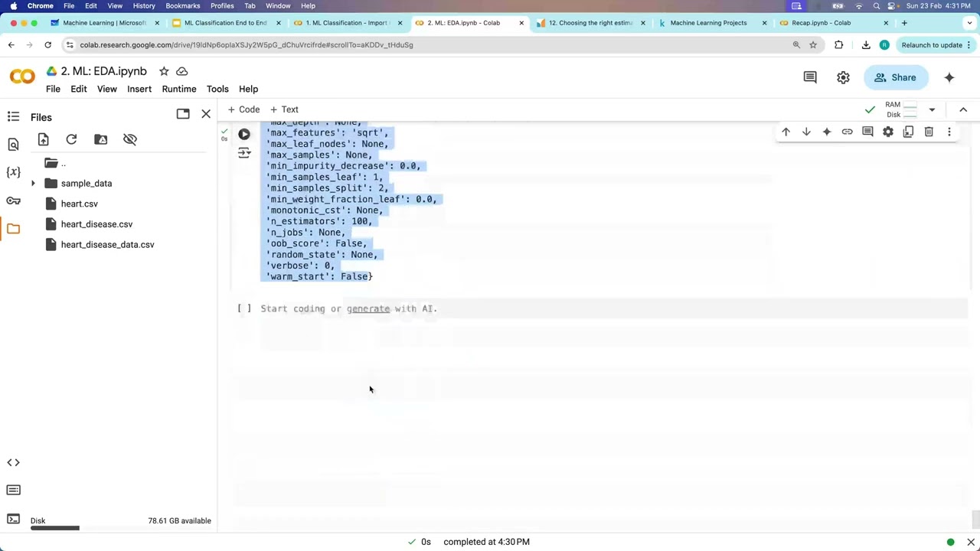The width and height of the screenshot is (980, 551).
Task: Move the cell up
Action: click(x=786, y=132)
